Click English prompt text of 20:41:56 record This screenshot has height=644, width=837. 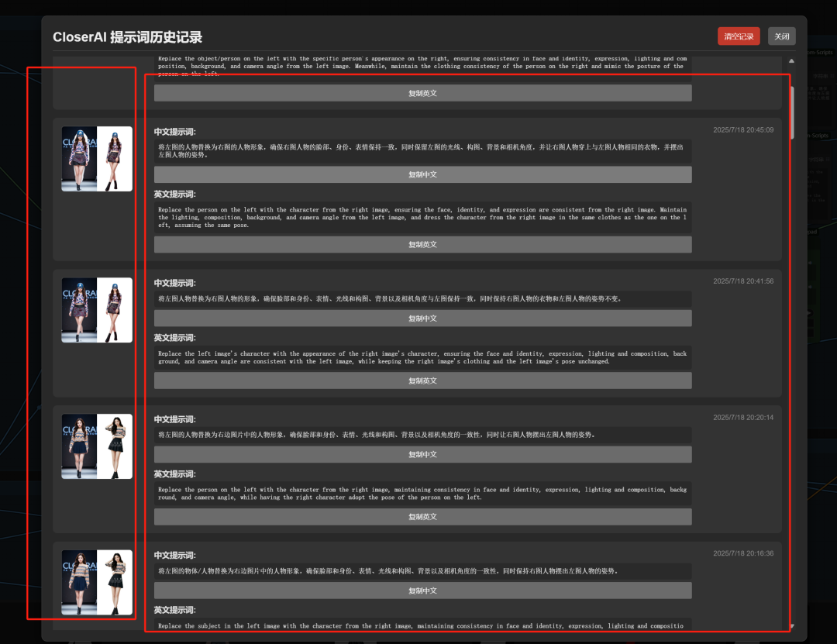coord(423,358)
